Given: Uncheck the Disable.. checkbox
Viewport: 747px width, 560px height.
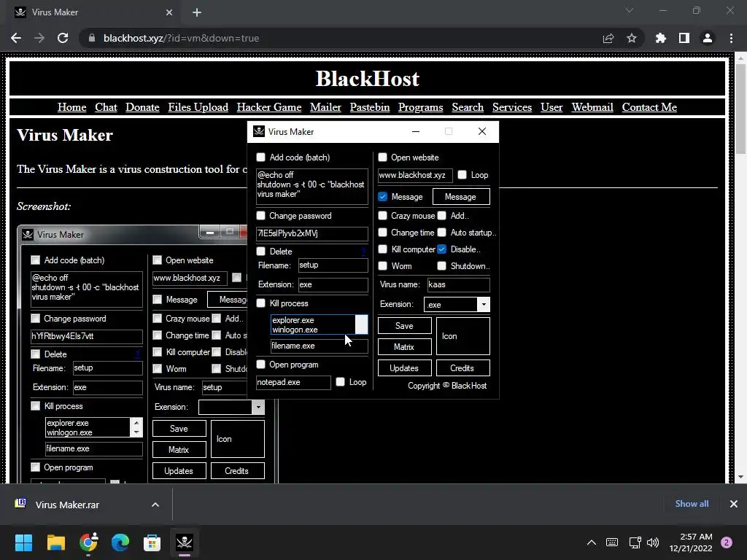Looking at the screenshot, I should pos(441,249).
